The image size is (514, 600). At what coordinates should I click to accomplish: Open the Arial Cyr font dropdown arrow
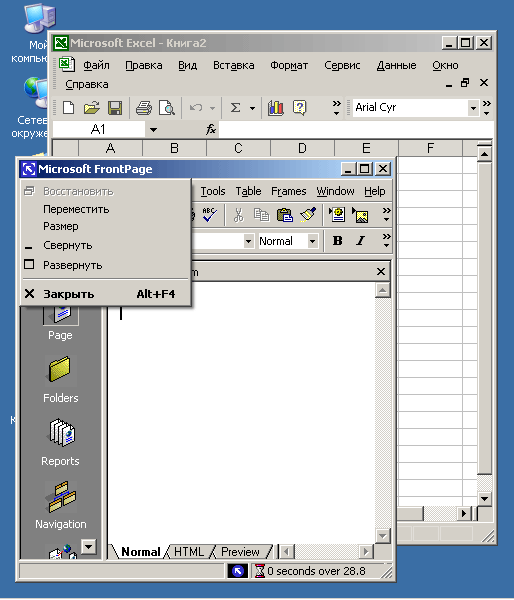[473, 108]
